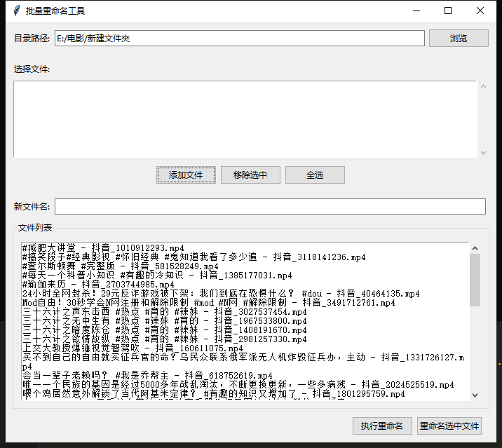The width and height of the screenshot is (502, 448).
Task: Click the 全选 select all button
Action: (315, 175)
